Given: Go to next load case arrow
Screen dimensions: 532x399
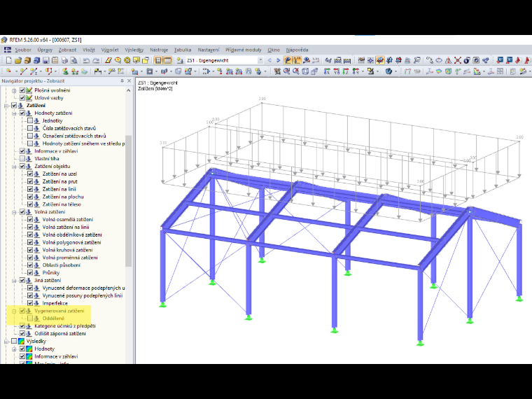Looking at the screenshot, I should point(278,60).
